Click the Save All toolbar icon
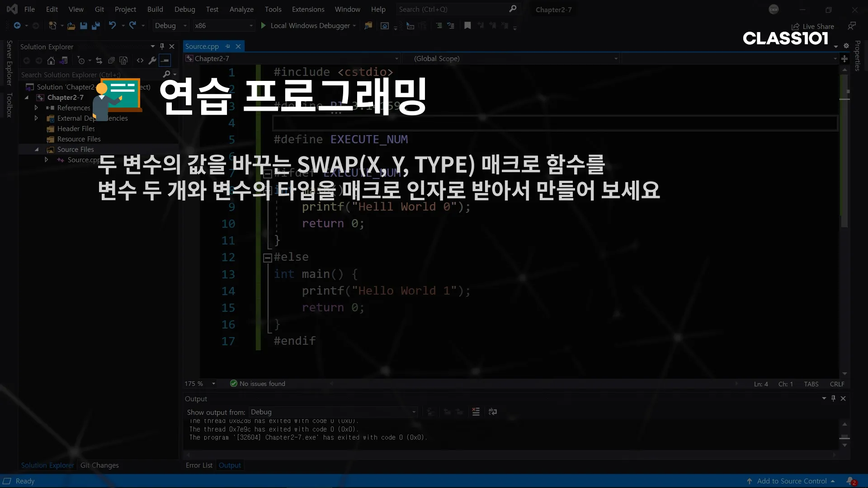The image size is (868, 488). 95,26
